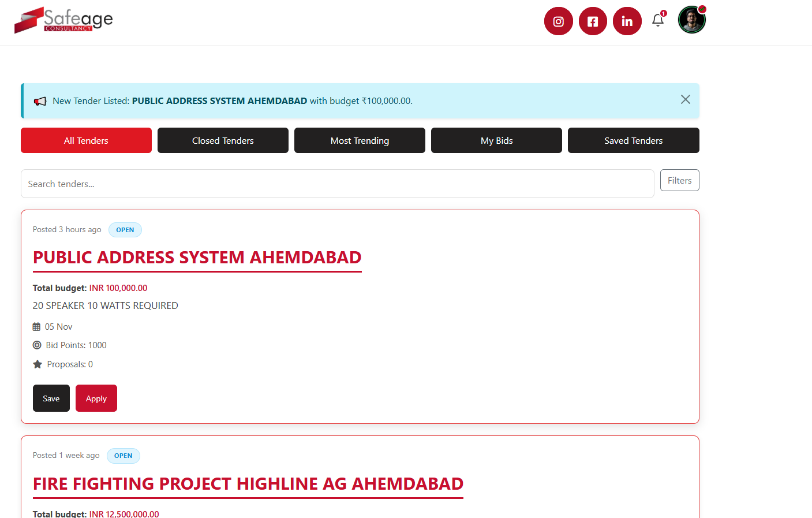Image resolution: width=812 pixels, height=518 pixels.
Task: Switch to the Closed Tenders tab
Action: coord(223,140)
